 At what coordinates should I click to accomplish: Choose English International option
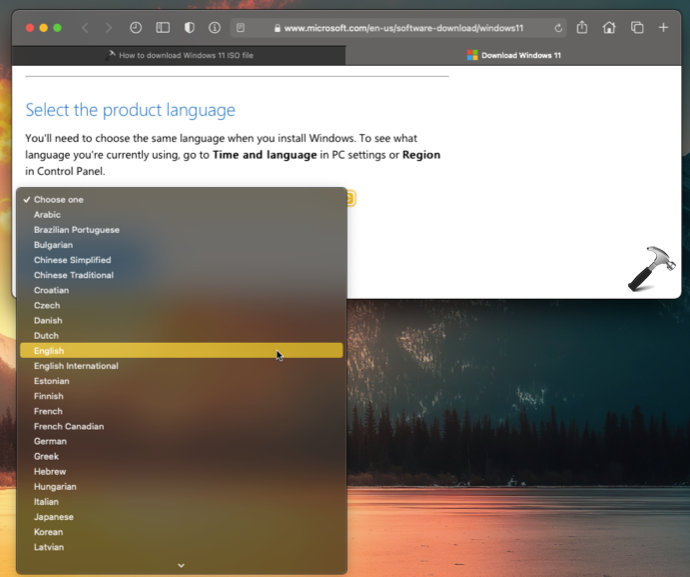(x=181, y=366)
